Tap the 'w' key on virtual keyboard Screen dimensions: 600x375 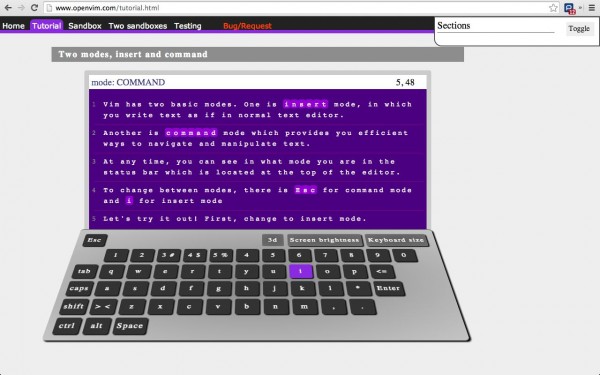click(138, 271)
